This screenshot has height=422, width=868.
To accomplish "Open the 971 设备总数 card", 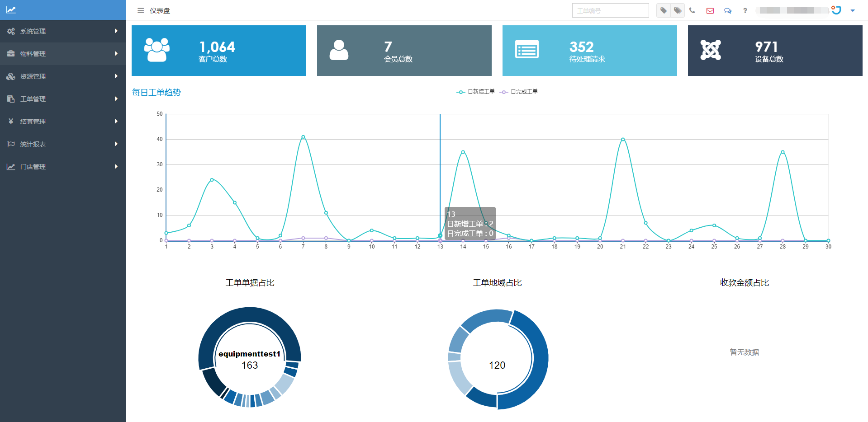I will click(775, 51).
